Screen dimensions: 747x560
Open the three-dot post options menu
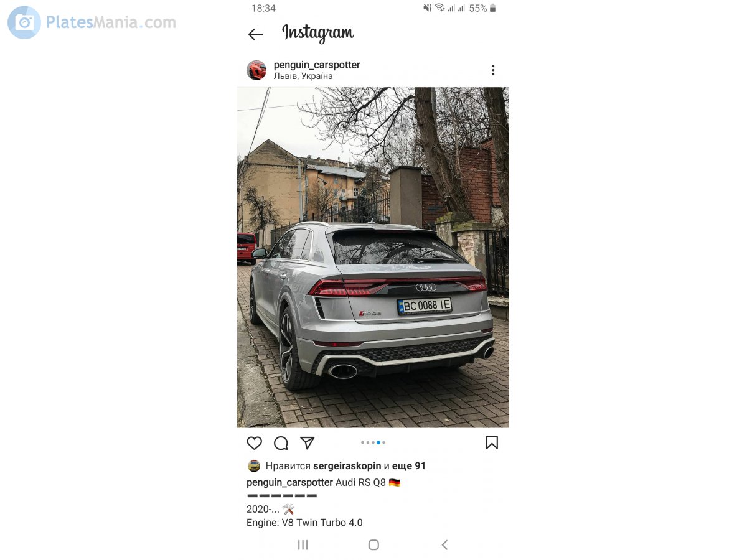pos(493,70)
